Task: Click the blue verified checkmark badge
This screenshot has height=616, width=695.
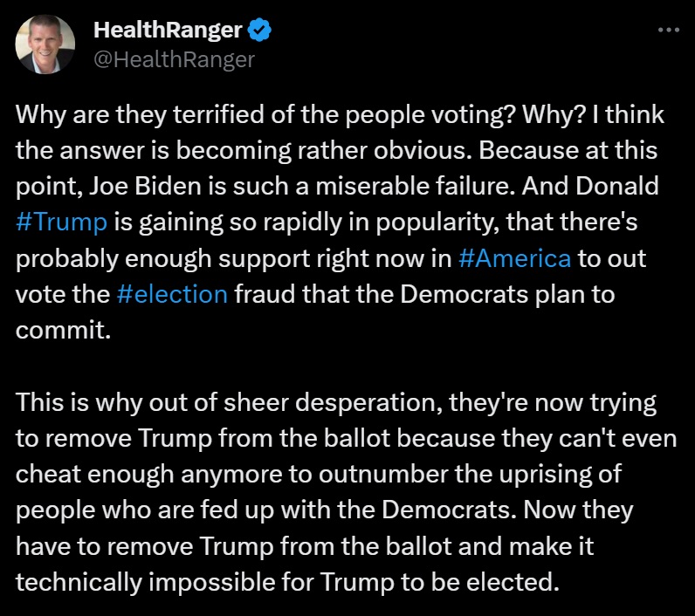Action: (259, 31)
